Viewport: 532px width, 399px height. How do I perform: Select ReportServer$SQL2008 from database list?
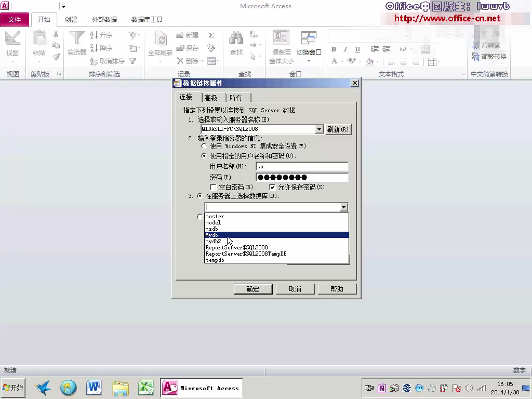tap(276, 248)
